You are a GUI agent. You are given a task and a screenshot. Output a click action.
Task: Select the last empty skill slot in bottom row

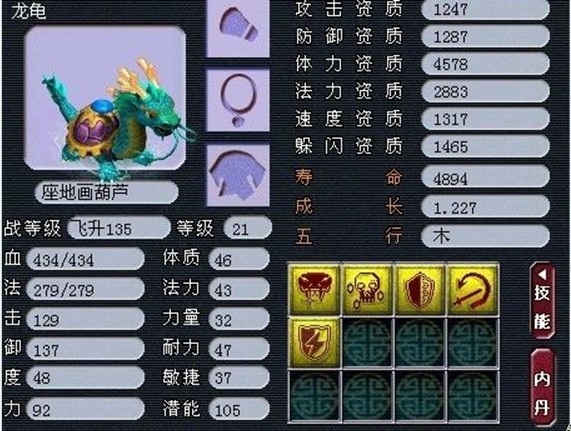(x=472, y=396)
